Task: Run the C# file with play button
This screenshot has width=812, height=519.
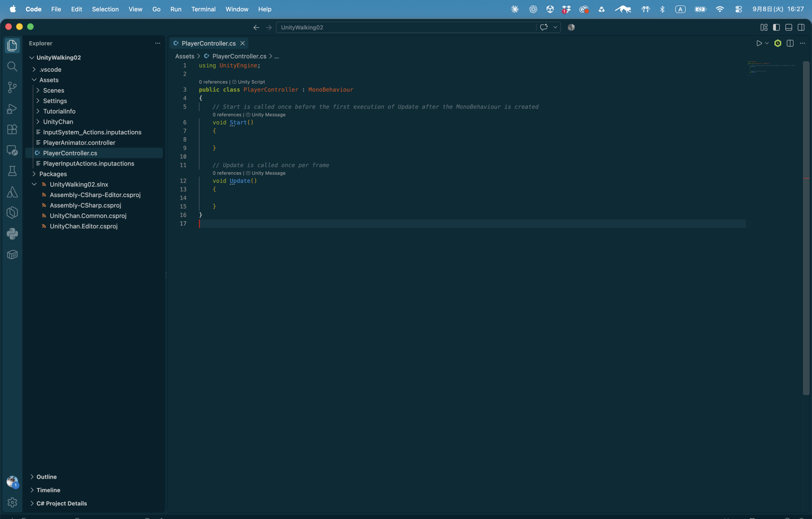Action: (x=759, y=43)
